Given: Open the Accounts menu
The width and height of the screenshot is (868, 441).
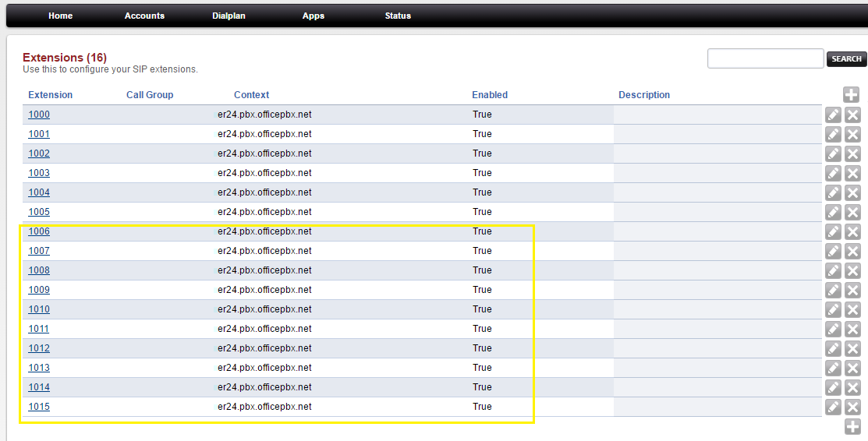Looking at the screenshot, I should point(144,16).
